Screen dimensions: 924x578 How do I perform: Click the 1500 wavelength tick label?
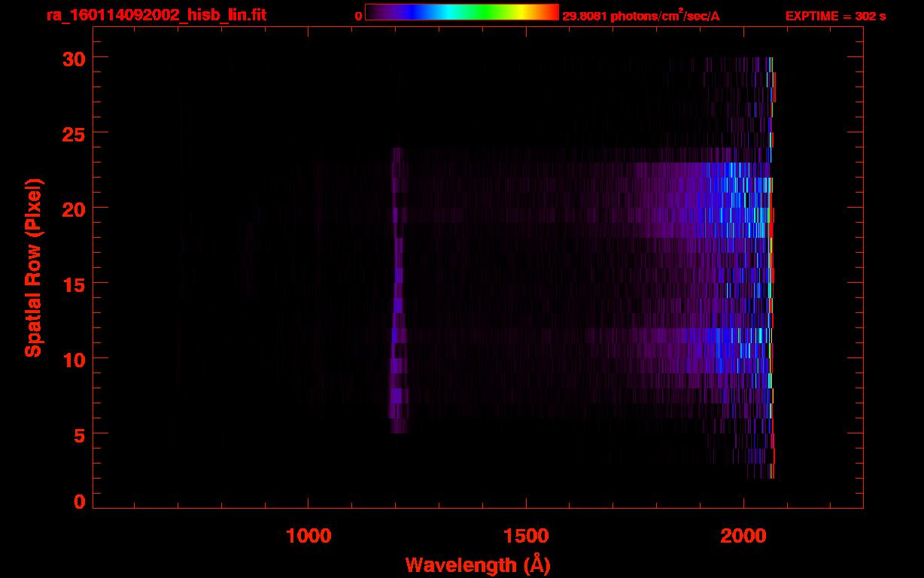(526, 536)
